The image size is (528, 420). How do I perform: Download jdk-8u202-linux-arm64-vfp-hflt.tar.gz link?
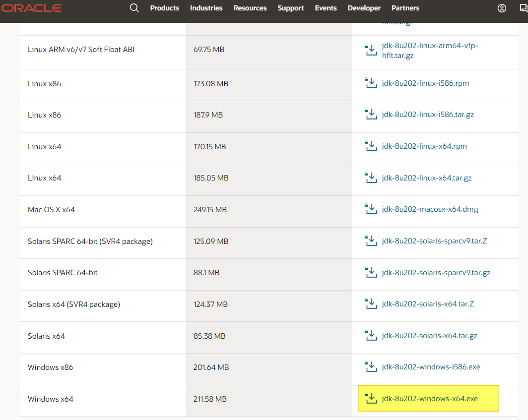430,51
